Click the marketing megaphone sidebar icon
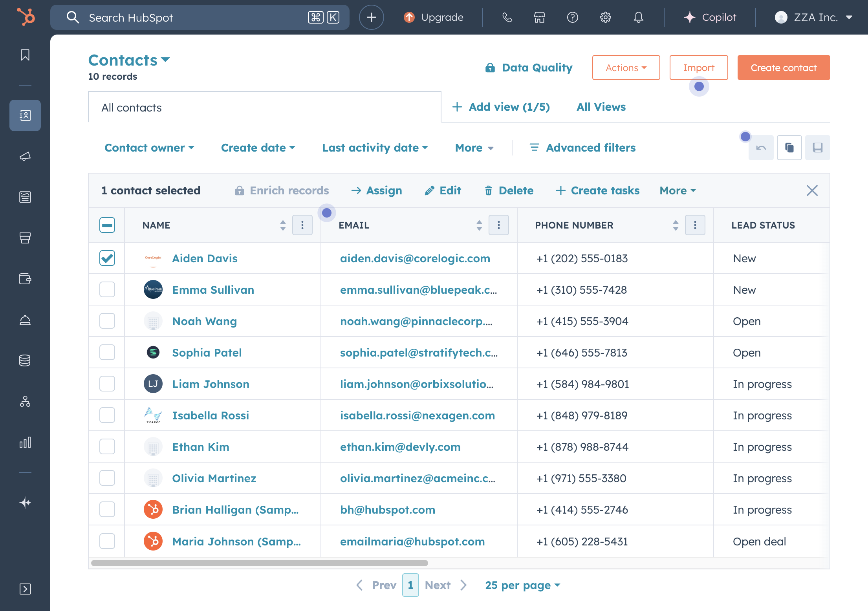 click(25, 156)
